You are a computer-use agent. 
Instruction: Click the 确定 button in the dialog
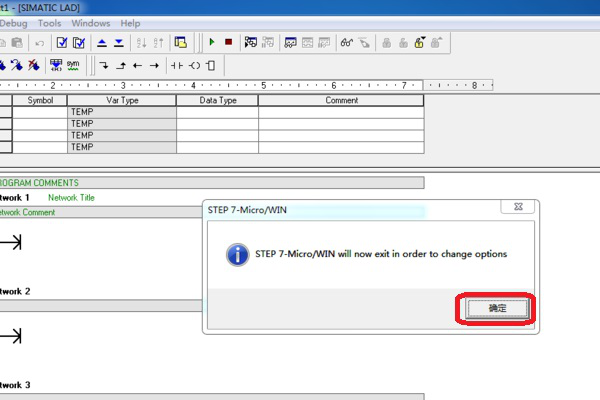pos(497,308)
